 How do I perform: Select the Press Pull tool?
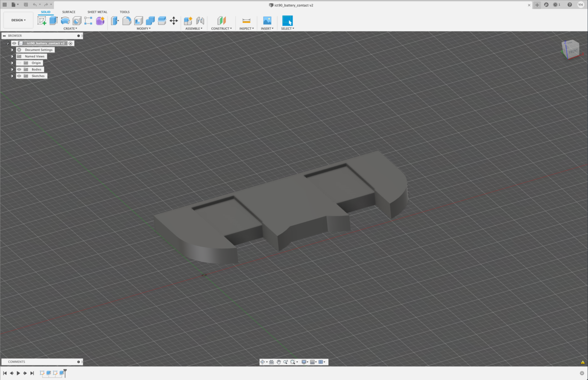click(115, 21)
